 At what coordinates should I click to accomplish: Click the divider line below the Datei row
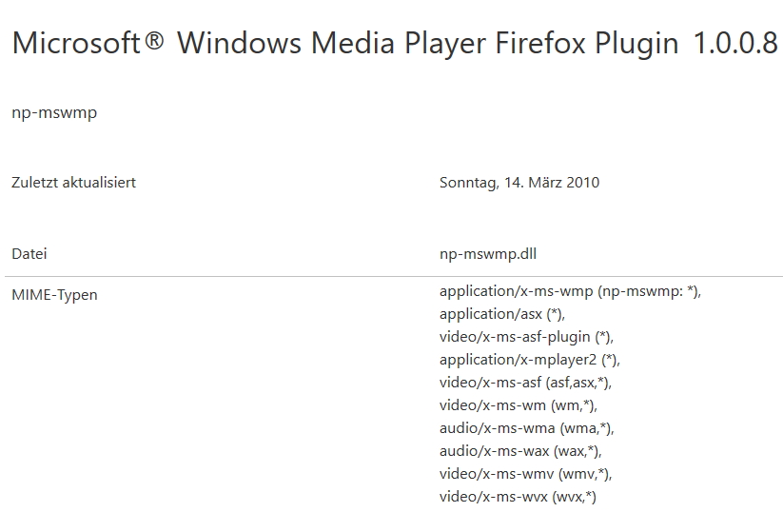coord(391,277)
